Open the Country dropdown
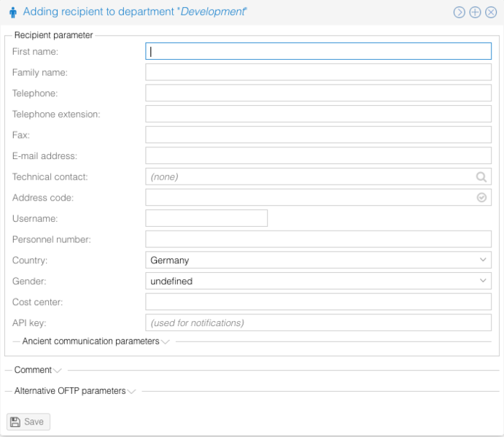The height and width of the screenshot is (437, 504). pyautogui.click(x=319, y=260)
